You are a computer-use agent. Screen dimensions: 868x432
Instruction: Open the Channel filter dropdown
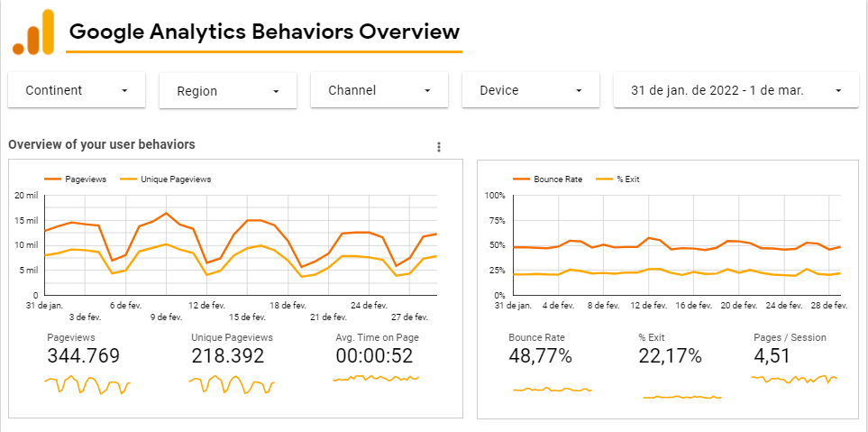coord(379,90)
